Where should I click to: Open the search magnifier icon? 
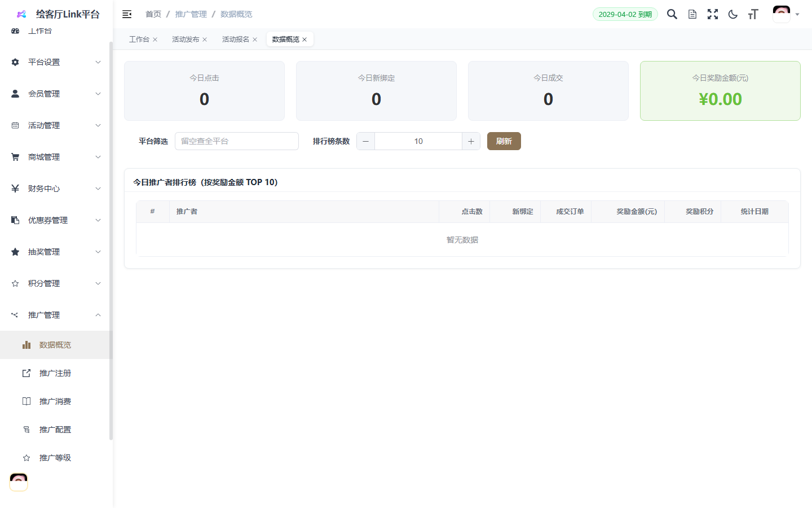pos(672,14)
